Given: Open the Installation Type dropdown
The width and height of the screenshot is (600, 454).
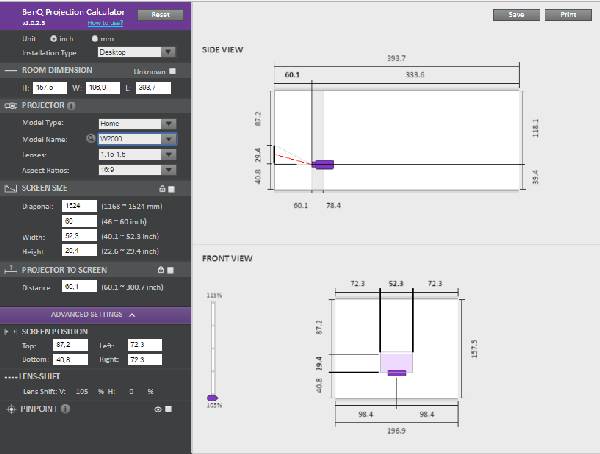Looking at the screenshot, I should [x=137, y=52].
